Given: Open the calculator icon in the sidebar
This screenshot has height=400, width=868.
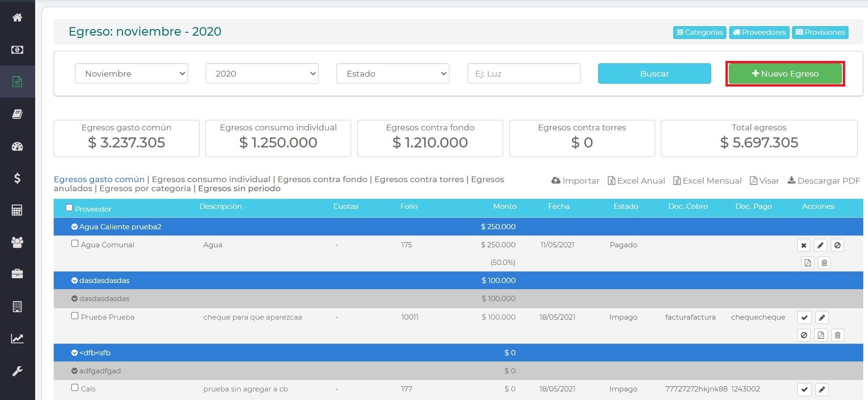Looking at the screenshot, I should [17, 210].
